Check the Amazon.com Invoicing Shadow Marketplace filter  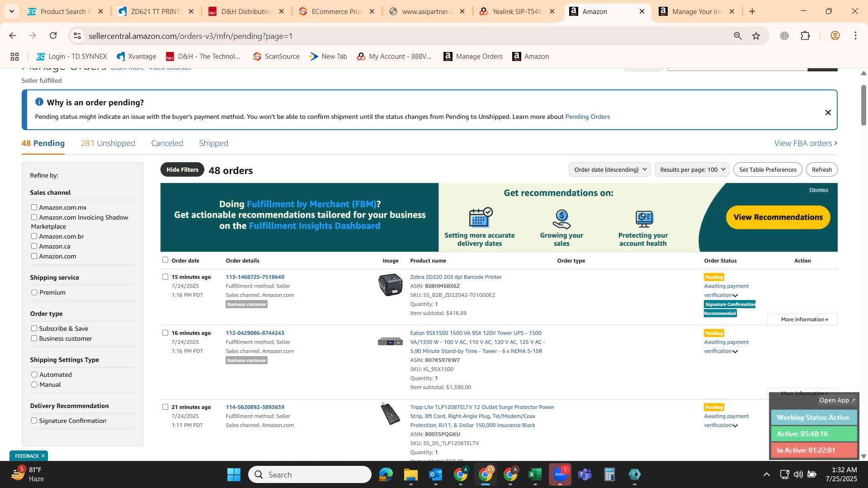34,217
